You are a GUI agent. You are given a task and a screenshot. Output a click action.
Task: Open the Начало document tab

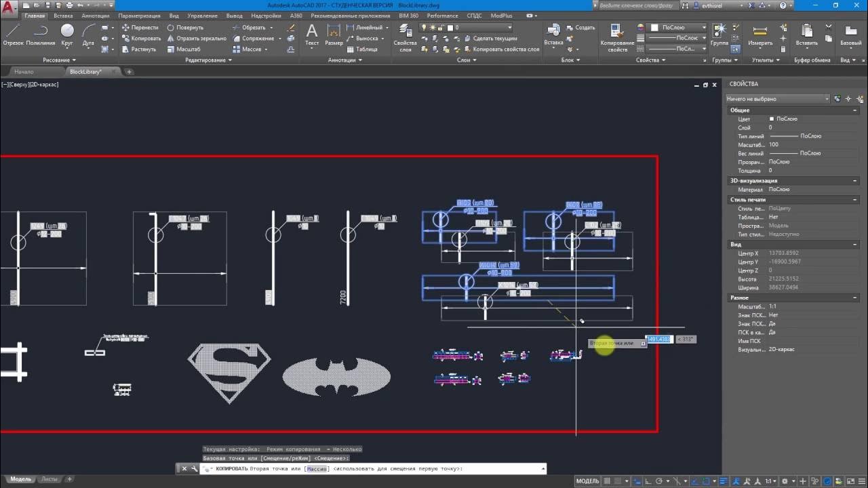point(24,71)
